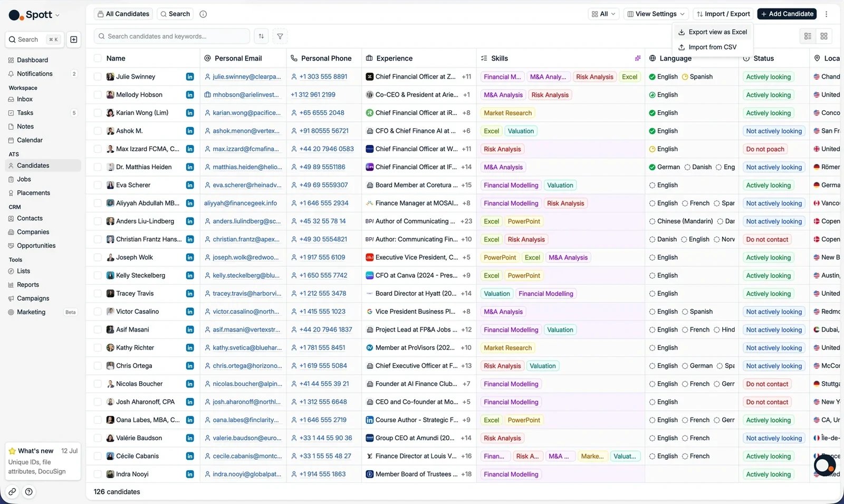Screen dimensions: 844x504
Task: Select Josh Aharonoff's row checkbox
Action: click(x=98, y=402)
